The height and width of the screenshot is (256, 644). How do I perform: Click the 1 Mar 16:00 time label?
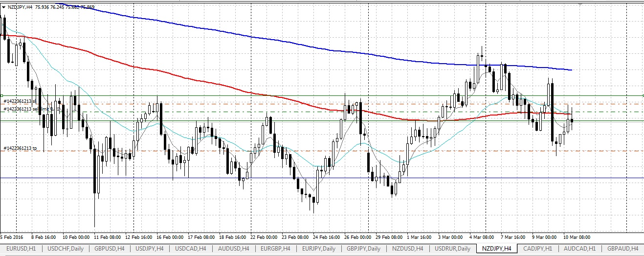point(420,237)
